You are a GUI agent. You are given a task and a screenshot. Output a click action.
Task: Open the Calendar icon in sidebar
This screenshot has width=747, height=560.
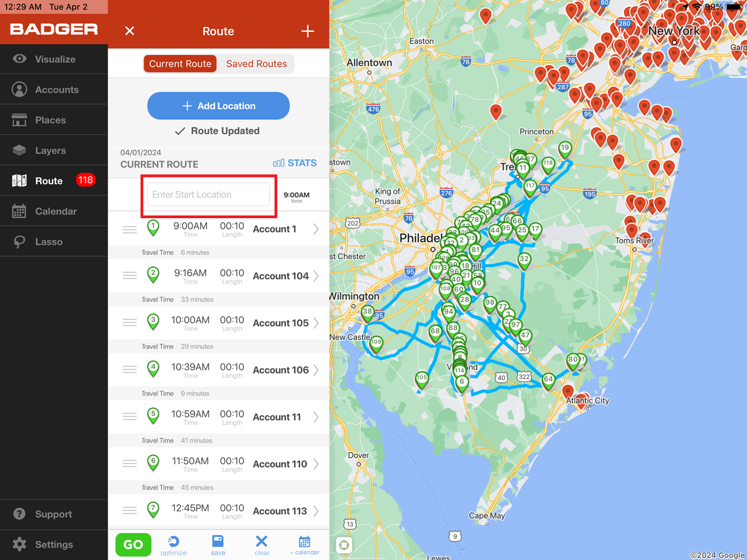[20, 211]
